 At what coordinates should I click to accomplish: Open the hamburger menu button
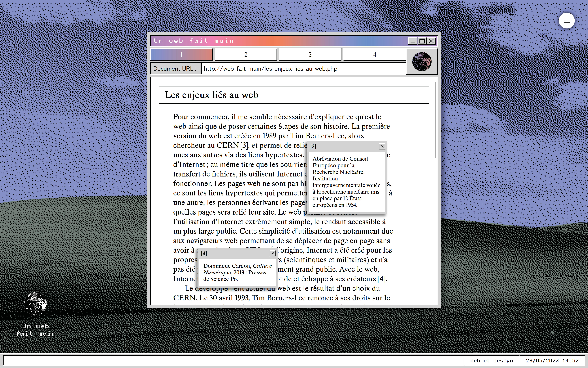pyautogui.click(x=567, y=21)
